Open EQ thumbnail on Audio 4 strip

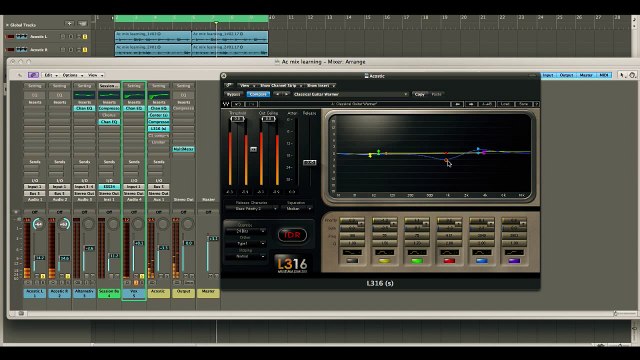pos(134,96)
